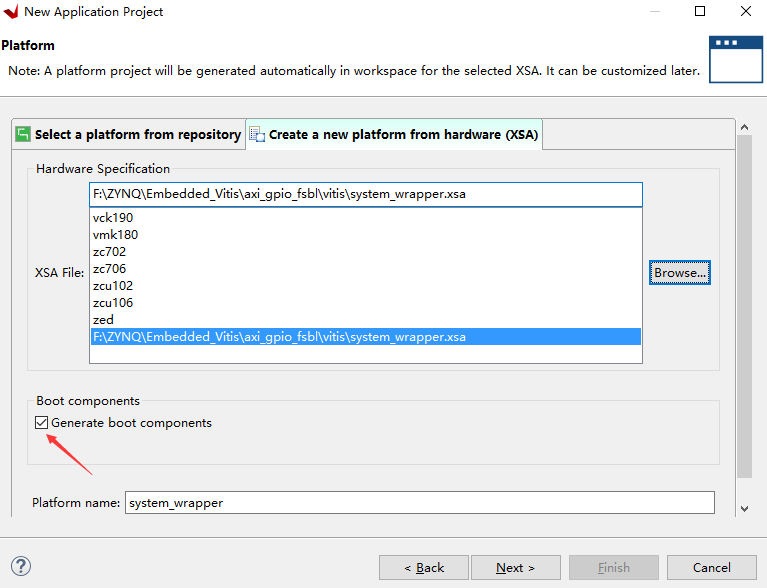Image resolution: width=767 pixels, height=588 pixels.
Task: Go to previous page with Back button
Action: pyautogui.click(x=424, y=567)
